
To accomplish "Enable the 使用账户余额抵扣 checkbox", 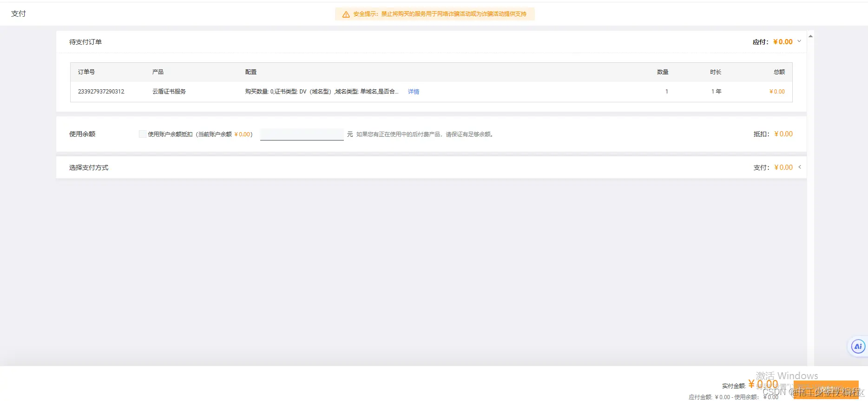I will [x=143, y=134].
